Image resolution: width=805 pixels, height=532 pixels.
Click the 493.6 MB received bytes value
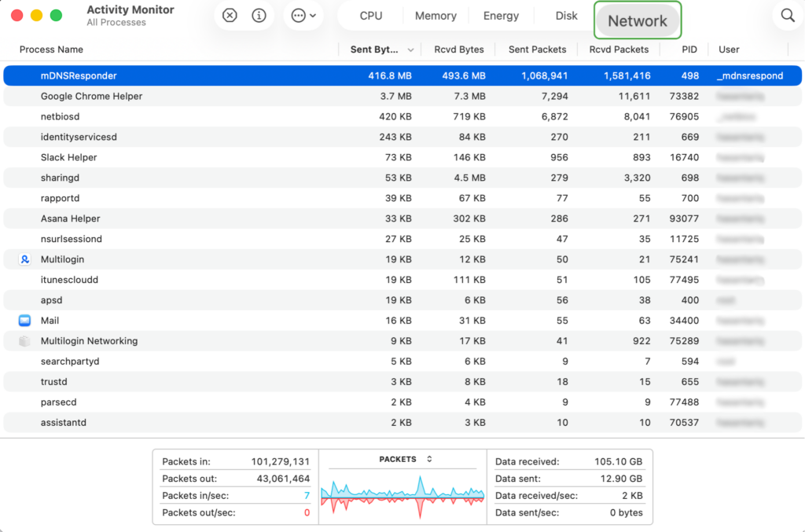(x=464, y=76)
